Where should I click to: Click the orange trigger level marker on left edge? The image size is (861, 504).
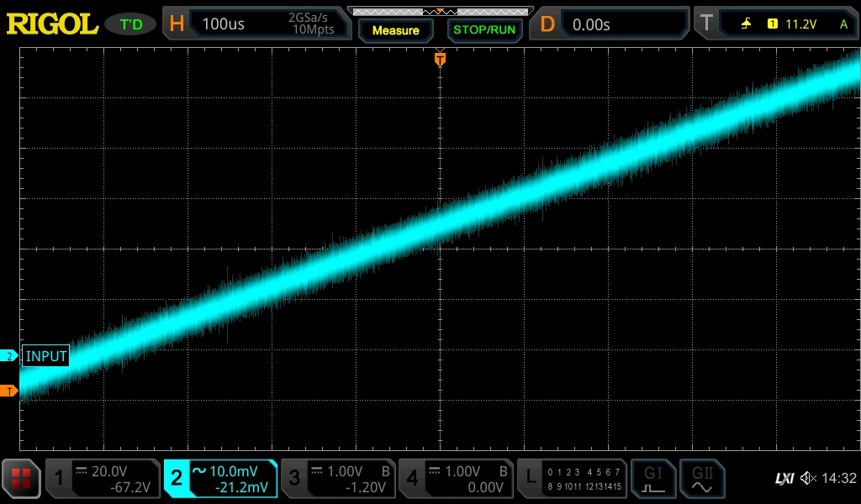point(9,391)
